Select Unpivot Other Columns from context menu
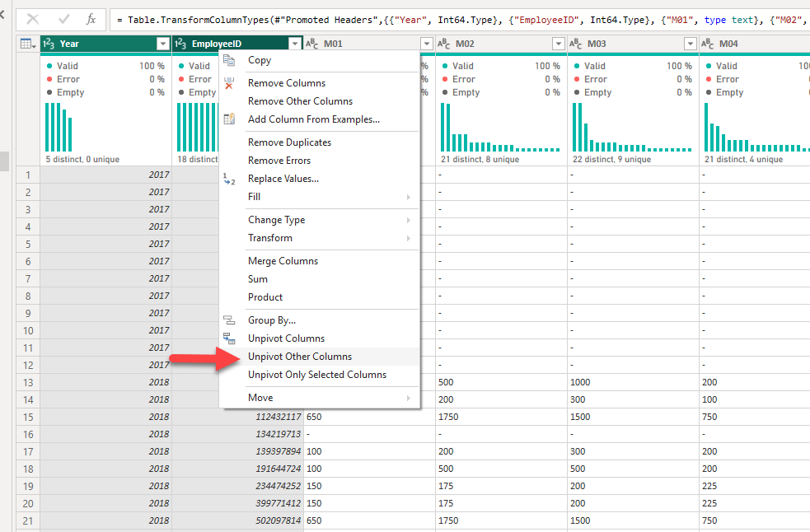The height and width of the screenshot is (532, 810). pyautogui.click(x=299, y=357)
